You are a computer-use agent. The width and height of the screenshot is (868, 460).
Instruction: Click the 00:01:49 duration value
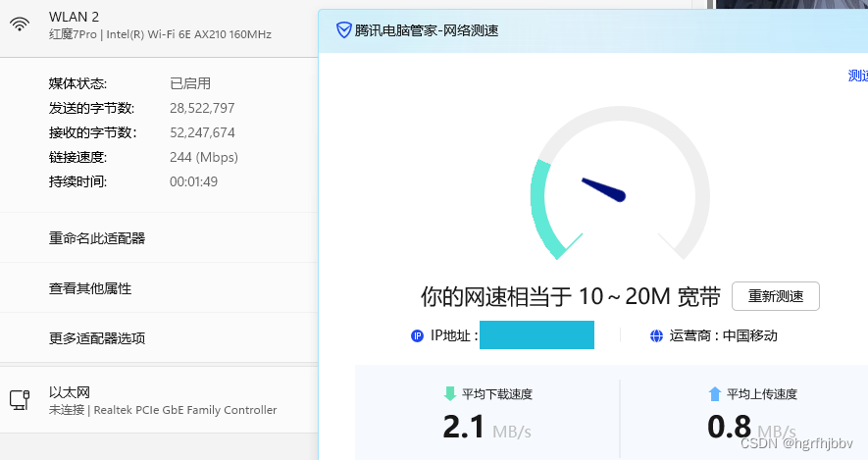click(x=193, y=181)
